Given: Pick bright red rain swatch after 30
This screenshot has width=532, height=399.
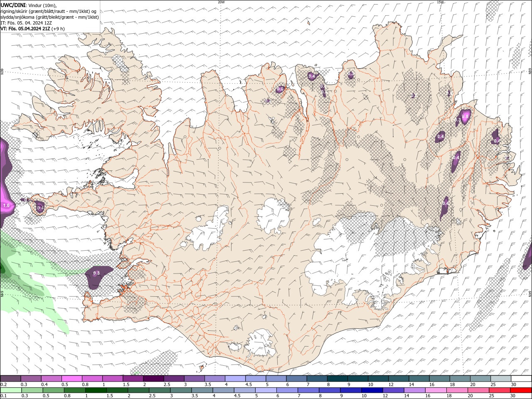Looking at the screenshot, I should pyautogui.click(x=520, y=390).
